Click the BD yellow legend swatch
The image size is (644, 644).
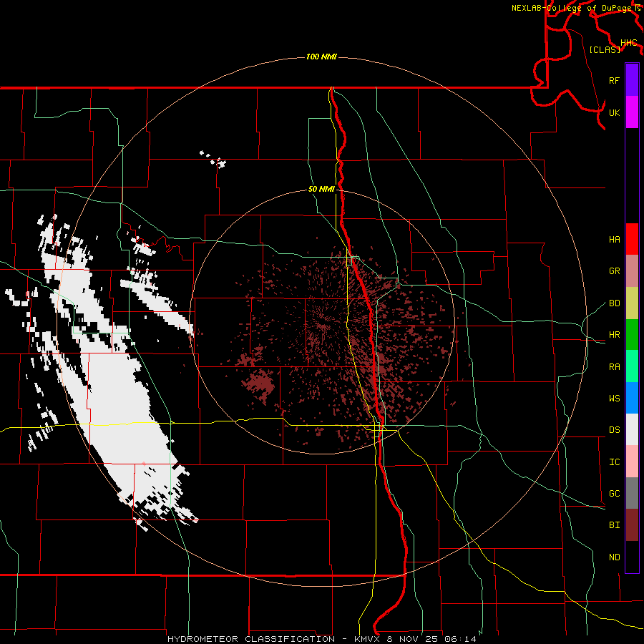[632, 303]
